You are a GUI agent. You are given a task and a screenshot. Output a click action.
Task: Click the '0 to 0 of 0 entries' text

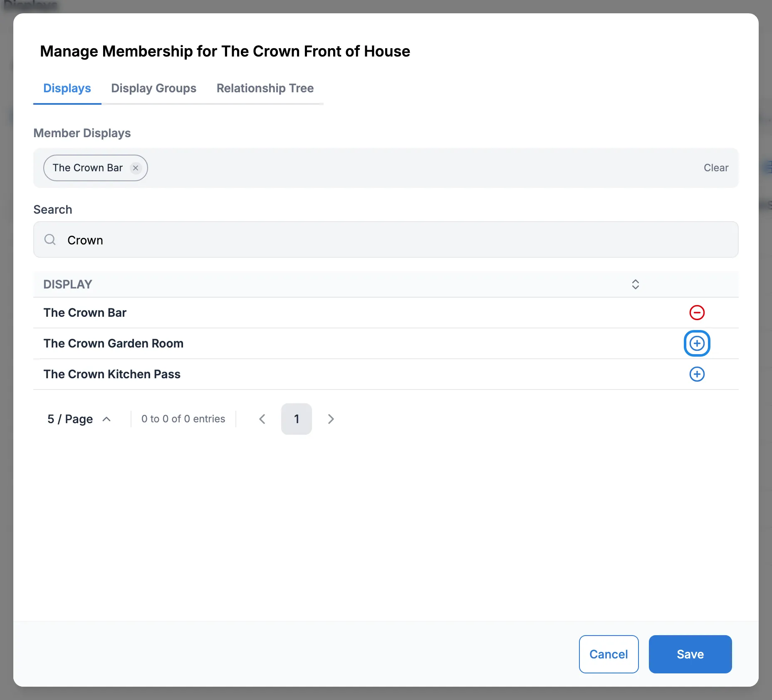(183, 419)
